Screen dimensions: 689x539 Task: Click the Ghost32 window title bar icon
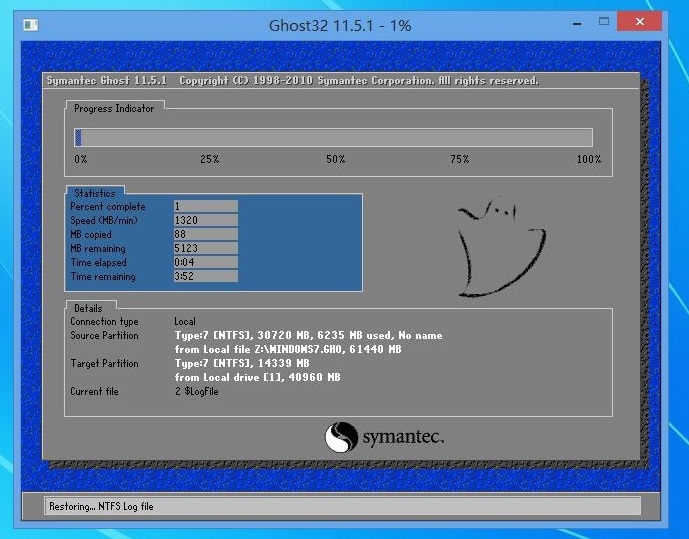click(31, 25)
